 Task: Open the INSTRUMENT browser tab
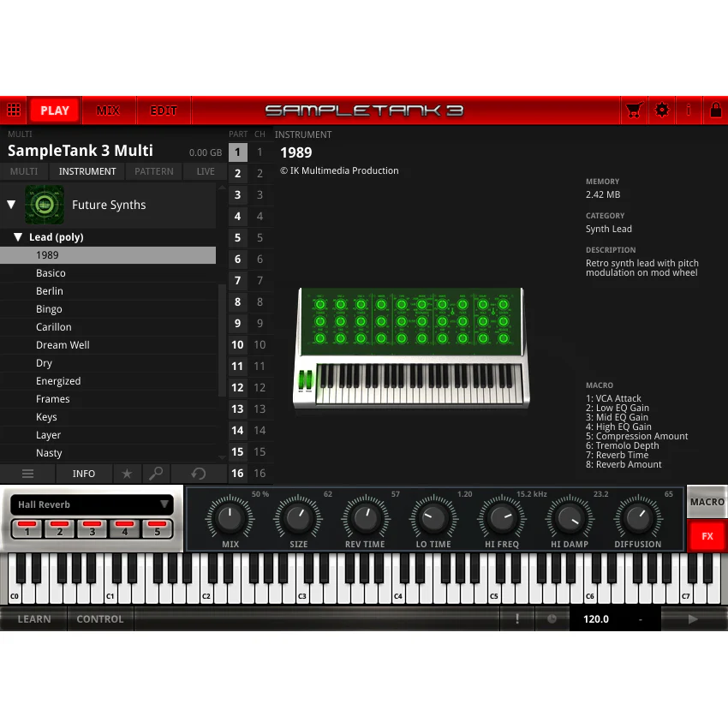(87, 171)
